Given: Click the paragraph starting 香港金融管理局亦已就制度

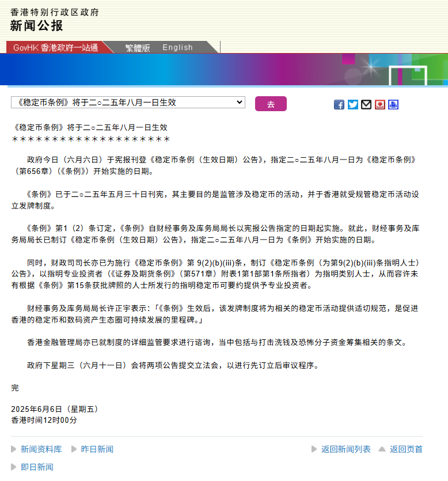Looking at the screenshot, I should (x=217, y=342).
